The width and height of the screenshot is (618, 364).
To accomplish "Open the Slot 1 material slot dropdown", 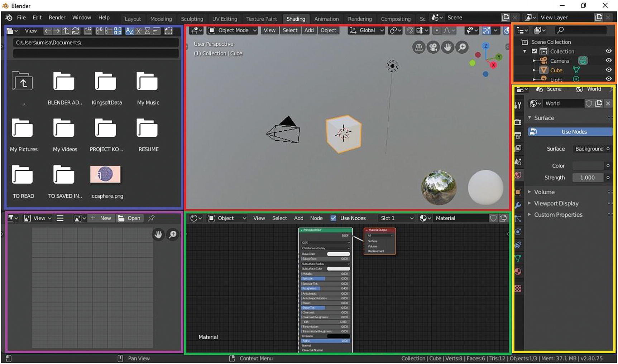I will pos(397,218).
